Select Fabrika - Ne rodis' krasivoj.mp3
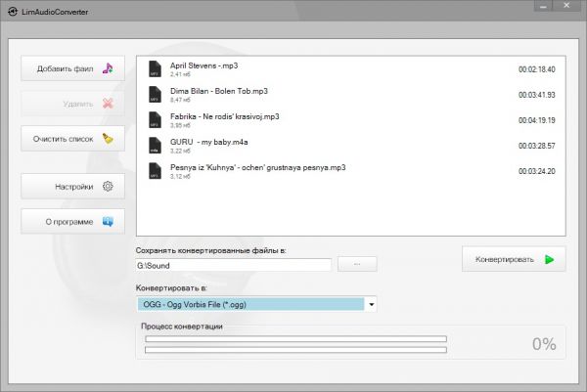This screenshot has height=392, width=587. 351,120
